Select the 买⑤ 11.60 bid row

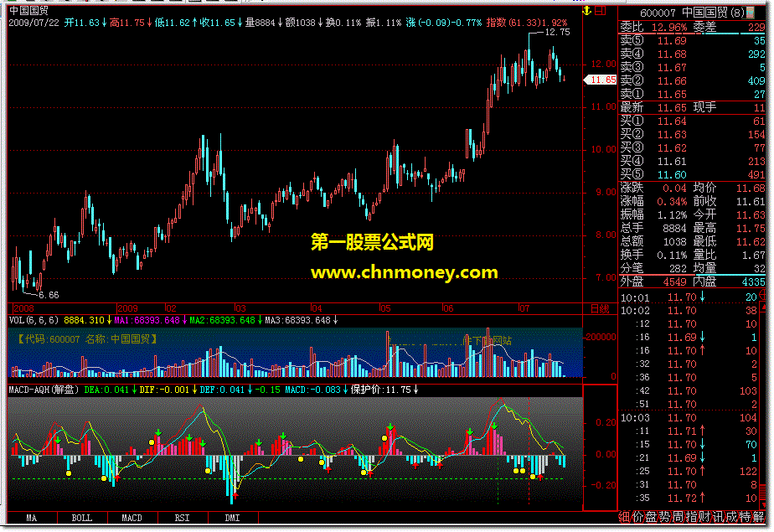tap(692, 174)
